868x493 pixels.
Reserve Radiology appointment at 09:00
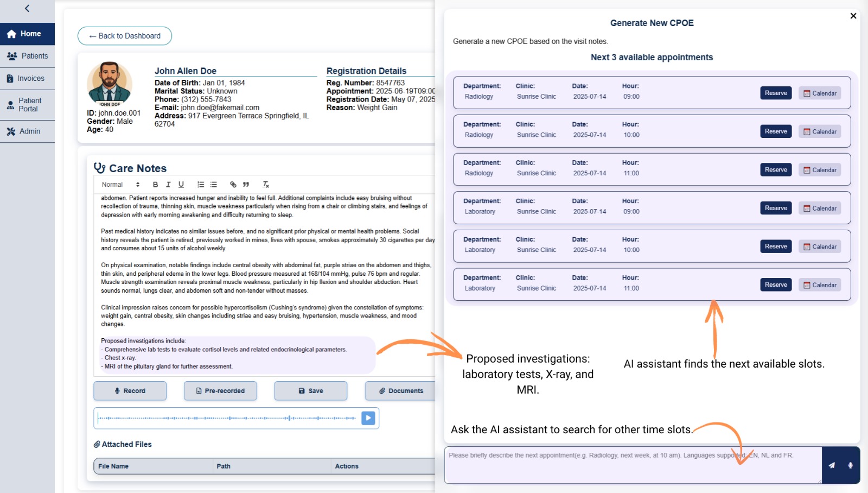coord(776,93)
